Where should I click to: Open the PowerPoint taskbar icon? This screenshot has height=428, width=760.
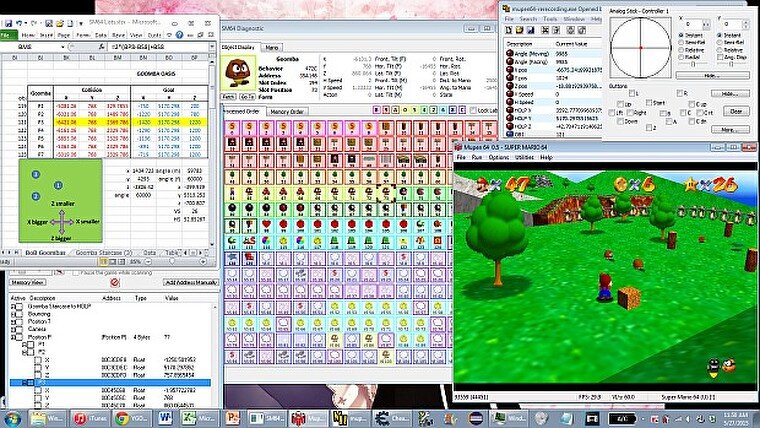[x=233, y=418]
